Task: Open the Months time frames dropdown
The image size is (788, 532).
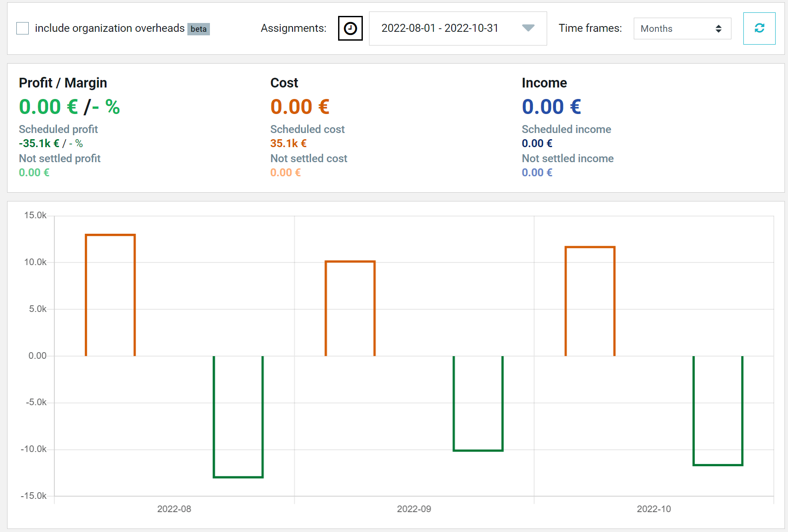Action: coord(682,29)
